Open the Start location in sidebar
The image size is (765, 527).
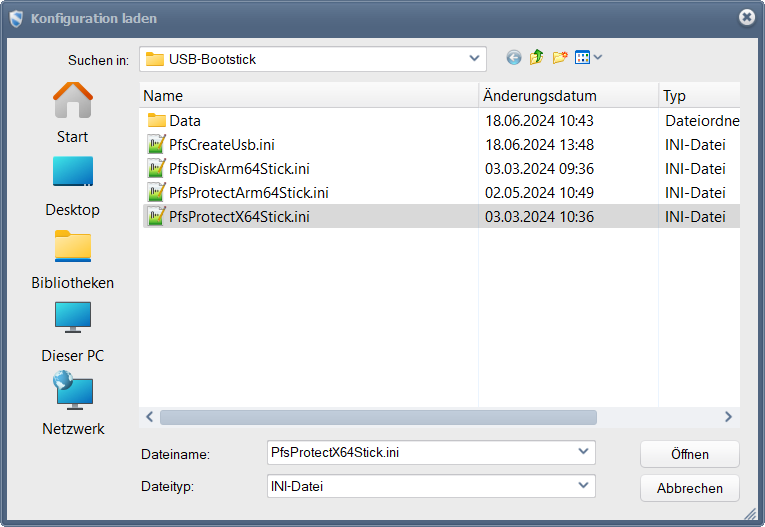tap(72, 112)
